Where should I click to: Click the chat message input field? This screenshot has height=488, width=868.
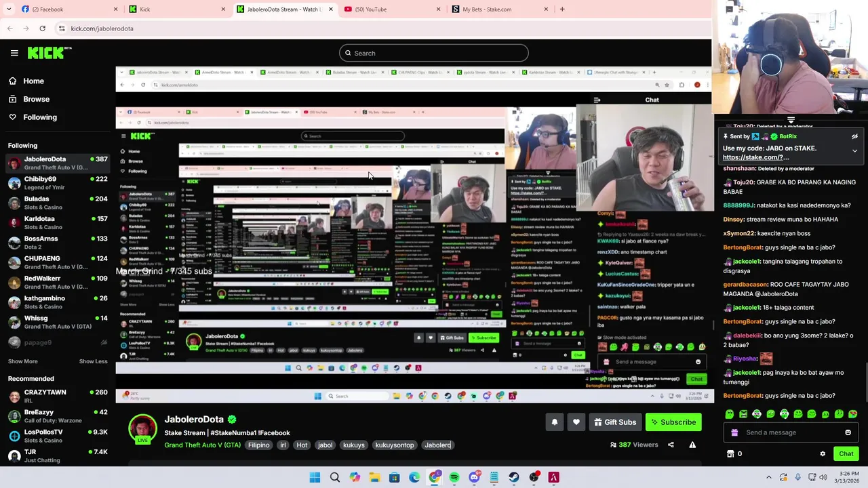coord(791,432)
